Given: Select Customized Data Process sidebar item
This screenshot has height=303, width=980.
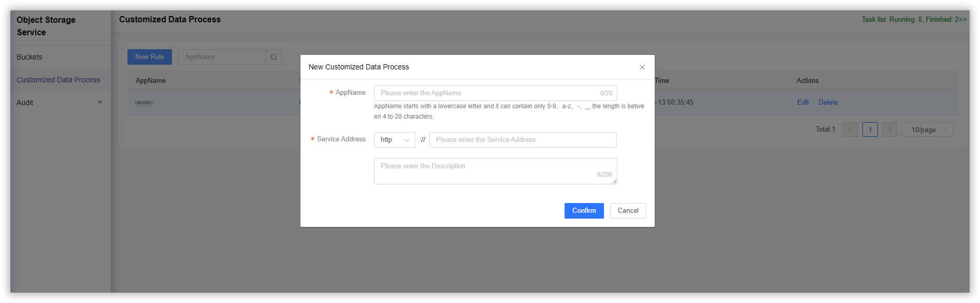Looking at the screenshot, I should click(x=59, y=80).
